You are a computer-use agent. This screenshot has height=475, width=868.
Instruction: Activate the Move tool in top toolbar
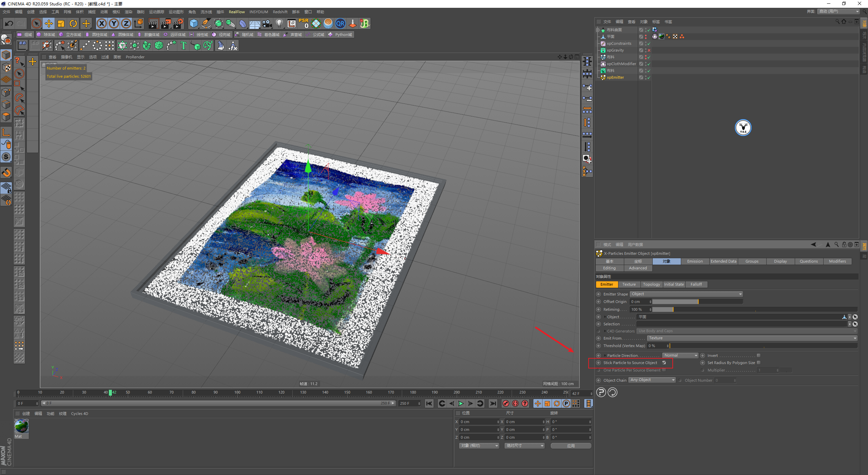coord(49,23)
